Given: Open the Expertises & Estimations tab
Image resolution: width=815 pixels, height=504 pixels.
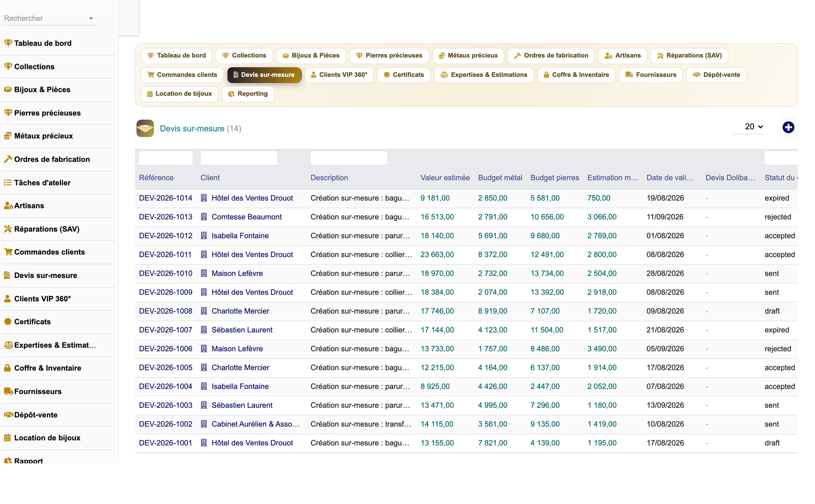Looking at the screenshot, I should coord(484,75).
